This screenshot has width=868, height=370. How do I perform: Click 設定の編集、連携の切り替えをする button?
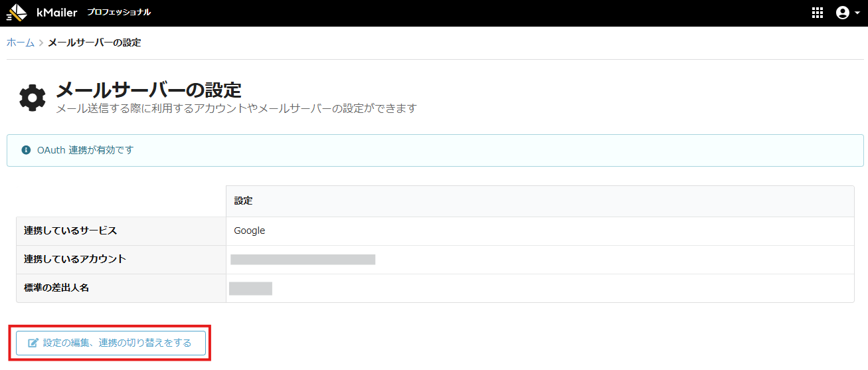tap(111, 343)
